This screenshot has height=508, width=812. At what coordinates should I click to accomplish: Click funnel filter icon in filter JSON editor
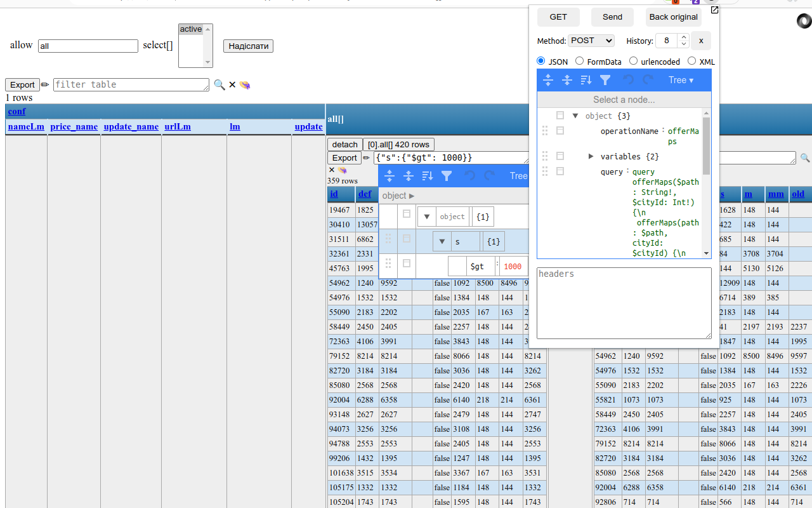pos(447,176)
